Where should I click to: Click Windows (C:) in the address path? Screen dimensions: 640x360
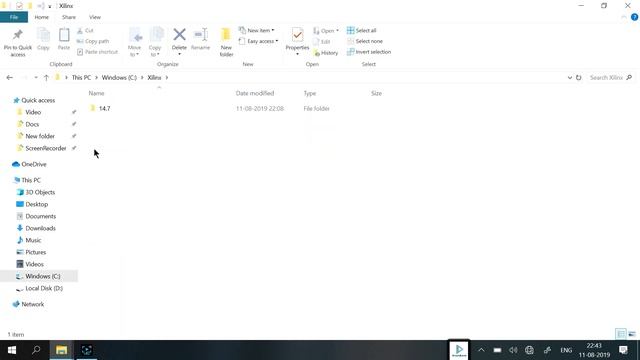119,78
